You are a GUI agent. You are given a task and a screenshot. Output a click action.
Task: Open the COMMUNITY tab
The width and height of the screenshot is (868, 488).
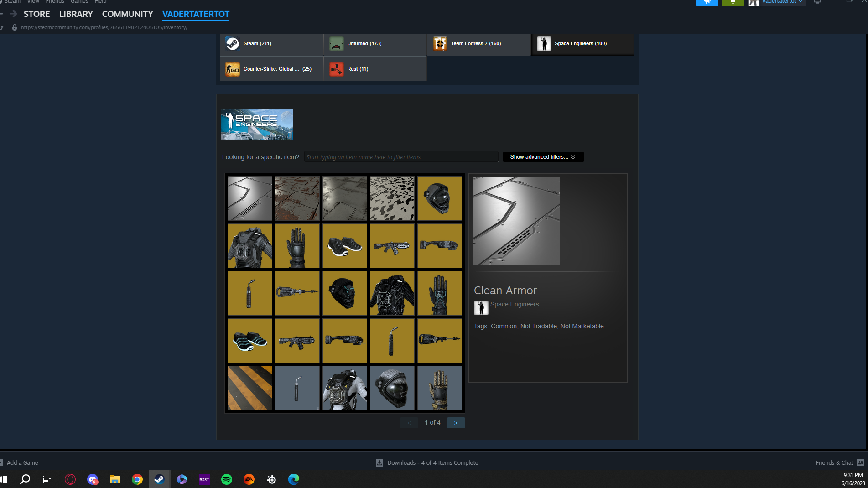tap(127, 14)
